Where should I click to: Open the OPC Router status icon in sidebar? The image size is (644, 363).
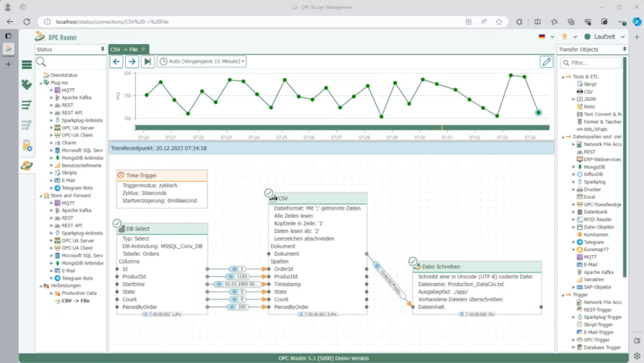tap(26, 165)
